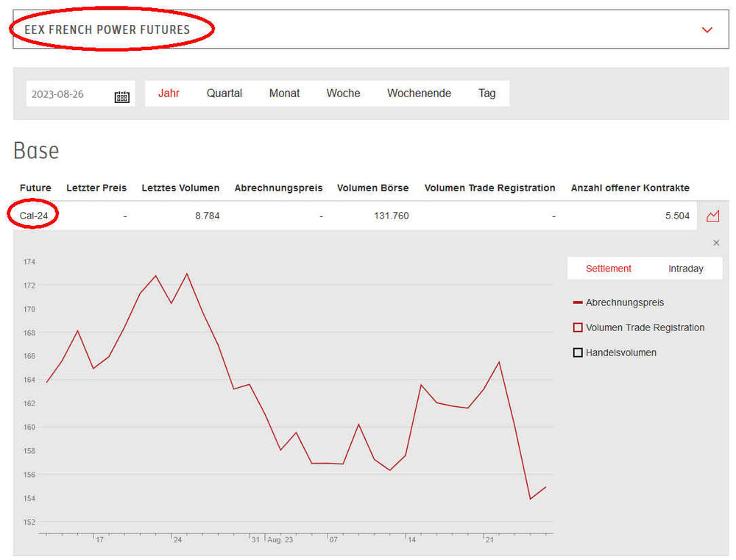The width and height of the screenshot is (736, 560).
Task: Click the Base section heading
Action: [x=36, y=151]
